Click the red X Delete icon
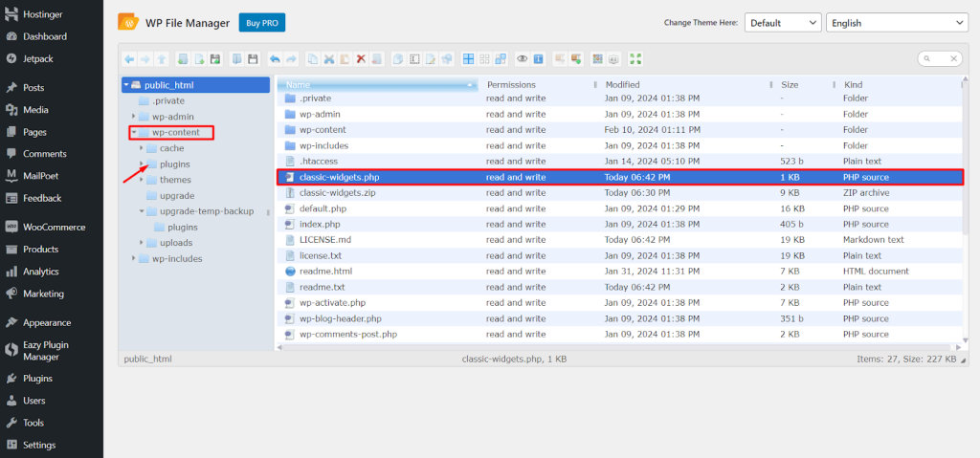This screenshot has height=458, width=980. tap(361, 59)
